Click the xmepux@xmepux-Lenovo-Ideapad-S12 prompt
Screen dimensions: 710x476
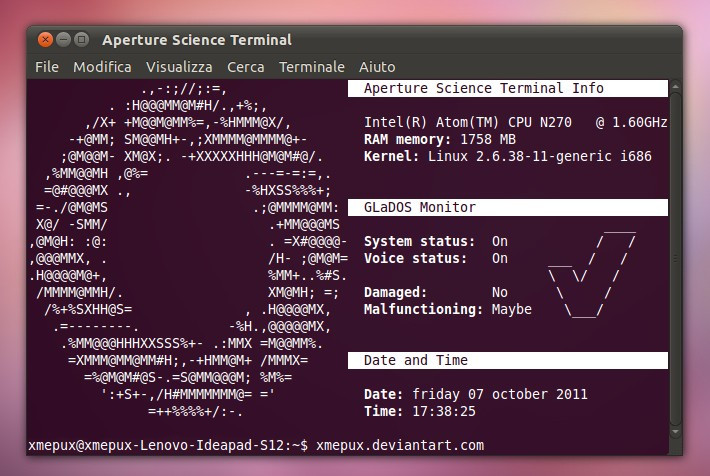click(168, 445)
